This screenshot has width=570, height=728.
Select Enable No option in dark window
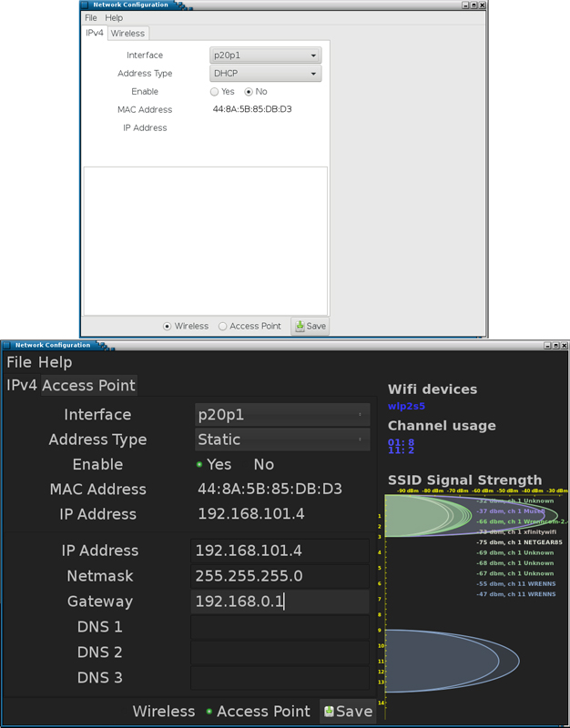tap(263, 464)
